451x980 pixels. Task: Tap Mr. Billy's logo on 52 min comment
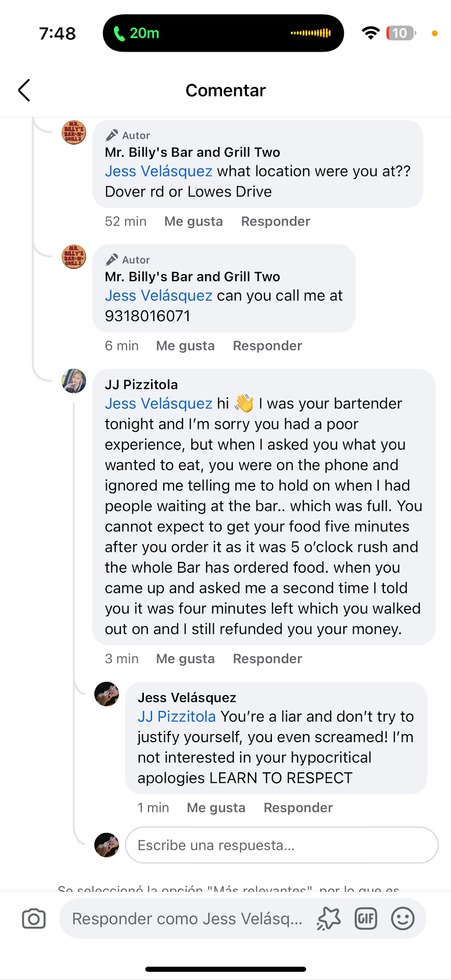pos(74,133)
